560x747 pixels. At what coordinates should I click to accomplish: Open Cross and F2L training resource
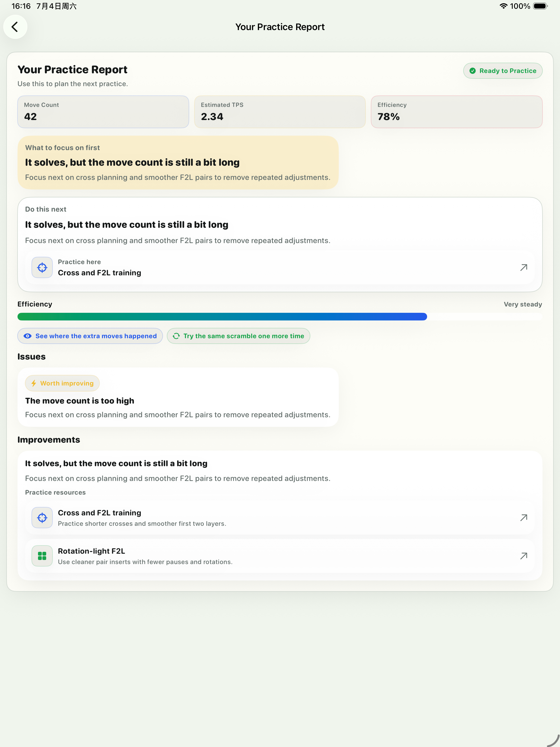point(280,518)
